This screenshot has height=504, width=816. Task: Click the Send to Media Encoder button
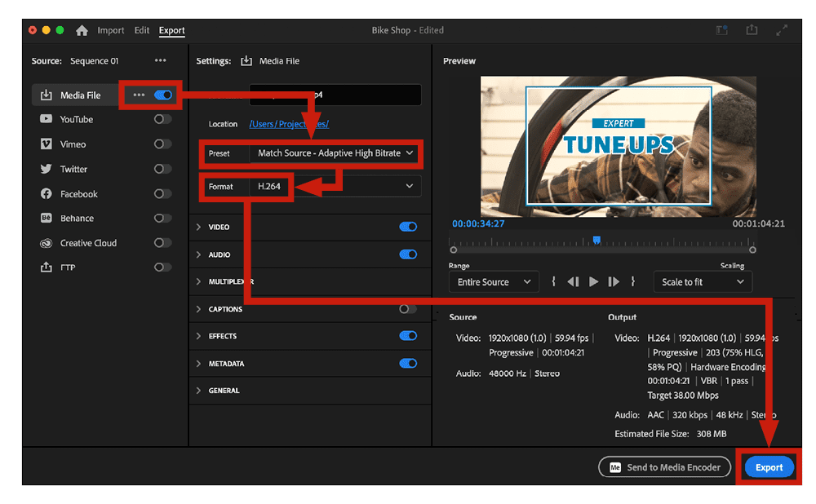tap(664, 467)
